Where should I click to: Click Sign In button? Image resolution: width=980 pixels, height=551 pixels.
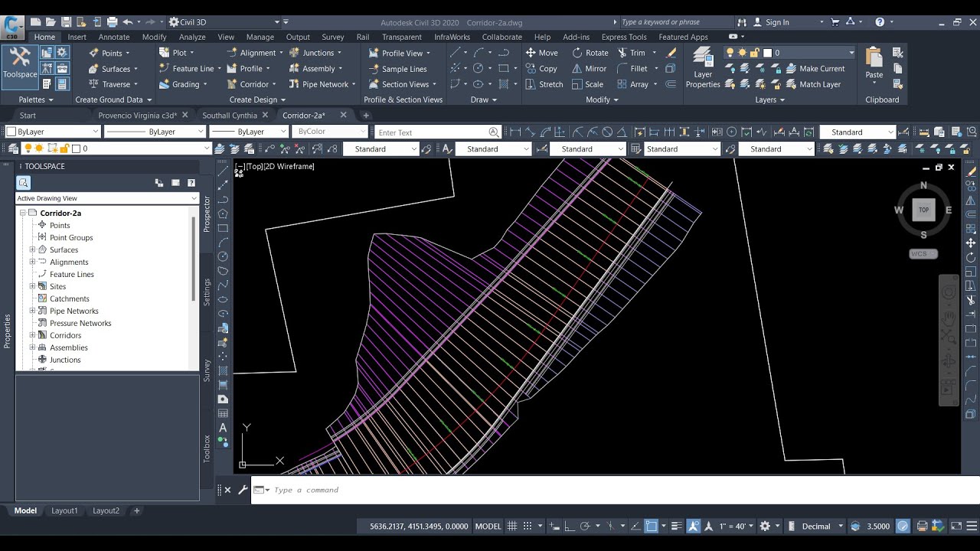tap(771, 22)
